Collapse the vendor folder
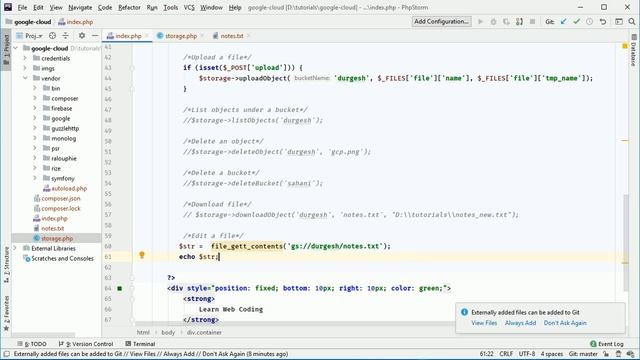The image size is (640, 360). (x=25, y=78)
